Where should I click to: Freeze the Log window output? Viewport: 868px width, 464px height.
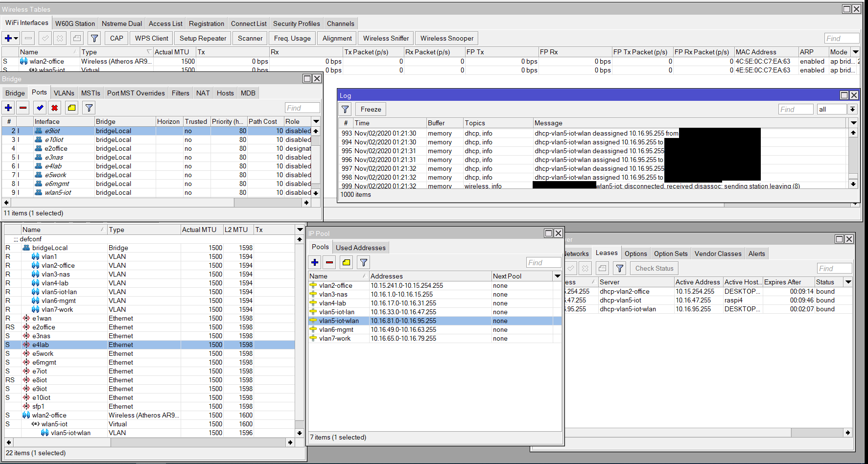click(x=371, y=109)
